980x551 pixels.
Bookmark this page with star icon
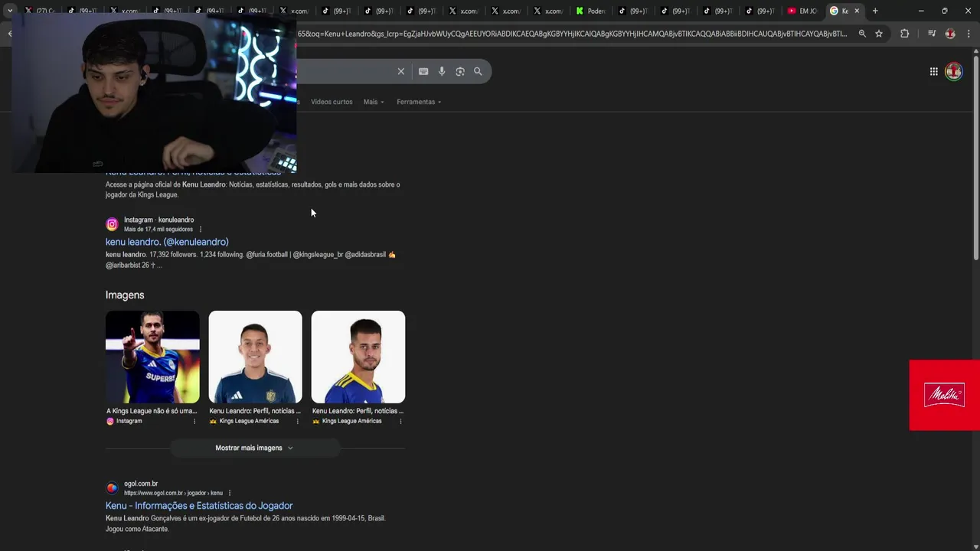879,34
